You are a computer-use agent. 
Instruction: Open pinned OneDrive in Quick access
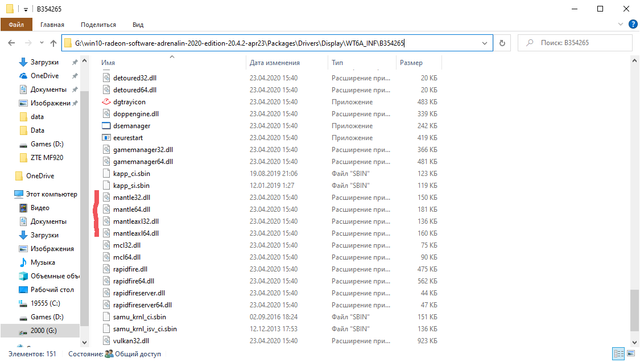(x=44, y=76)
